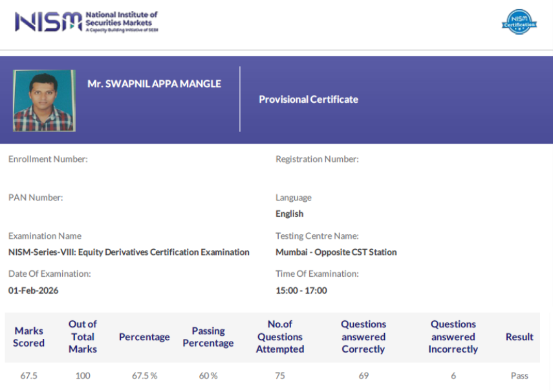Click the Result column header
Screen dimensions: 553x392
(x=519, y=336)
